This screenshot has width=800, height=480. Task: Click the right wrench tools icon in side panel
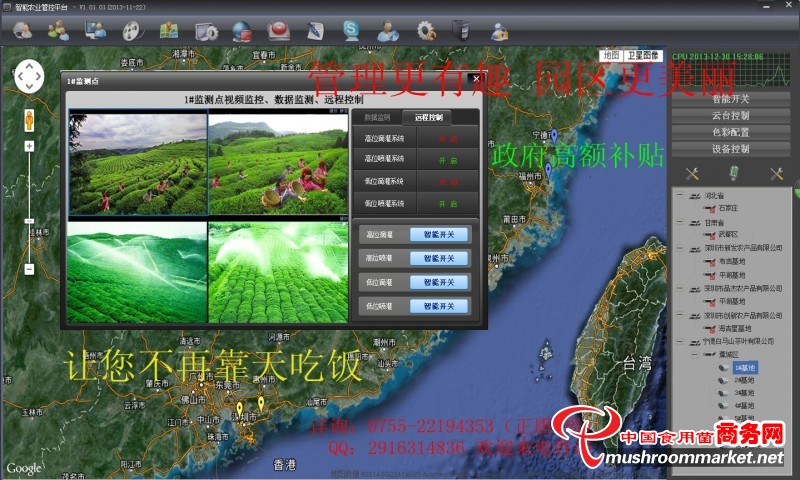777,174
